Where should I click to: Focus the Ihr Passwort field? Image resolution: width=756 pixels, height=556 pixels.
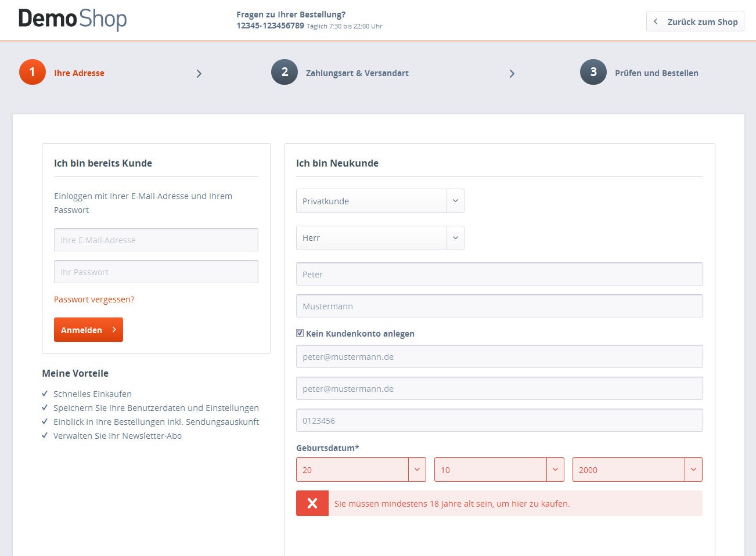[156, 272]
